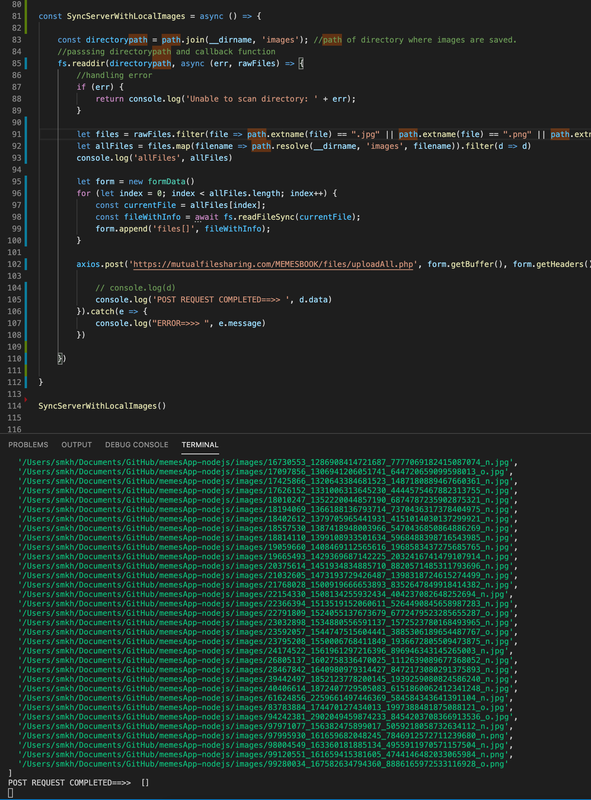The width and height of the screenshot is (591, 800).
Task: Click 'path.resolve' on line 92
Action: pos(280,146)
